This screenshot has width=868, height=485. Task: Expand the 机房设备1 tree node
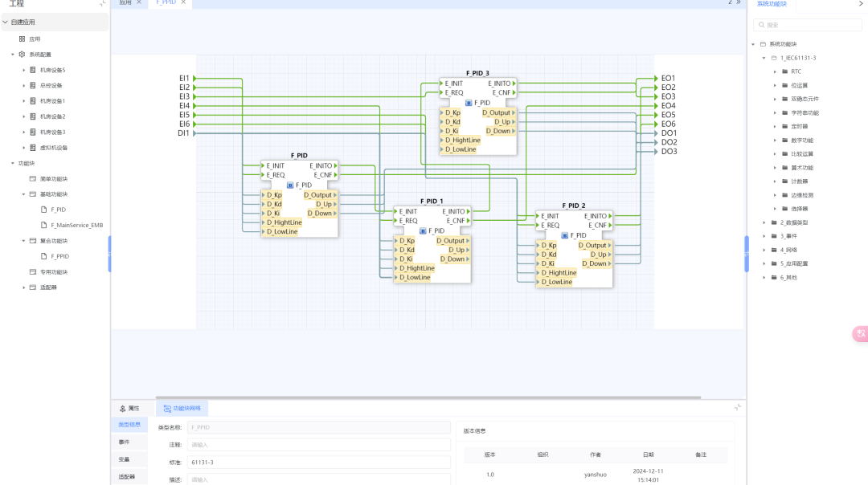23,101
